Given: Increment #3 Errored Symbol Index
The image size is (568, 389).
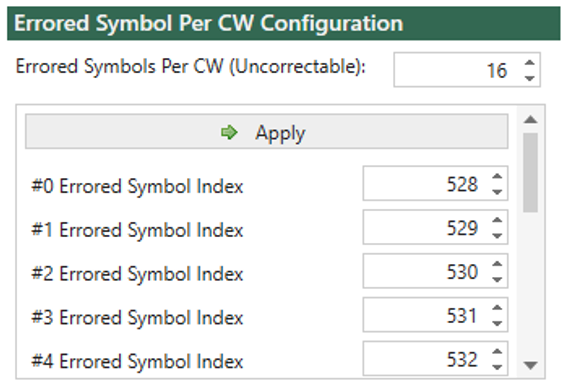Looking at the screenshot, I should [497, 308].
